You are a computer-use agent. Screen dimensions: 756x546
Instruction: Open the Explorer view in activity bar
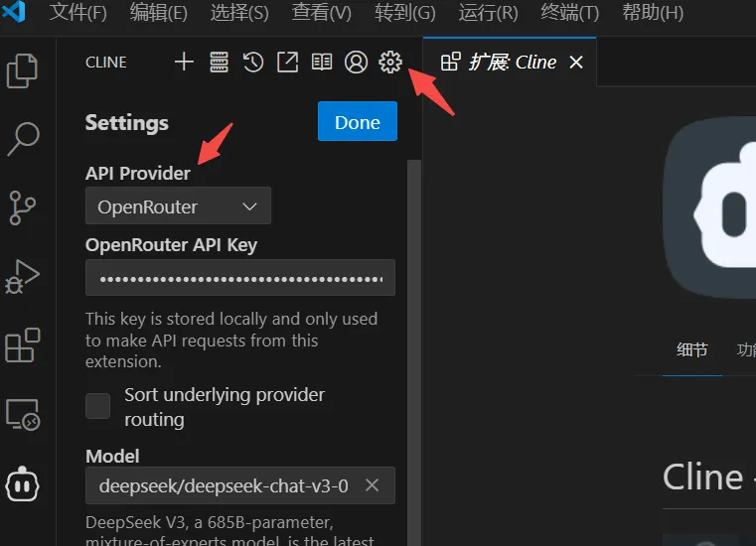tap(22, 70)
